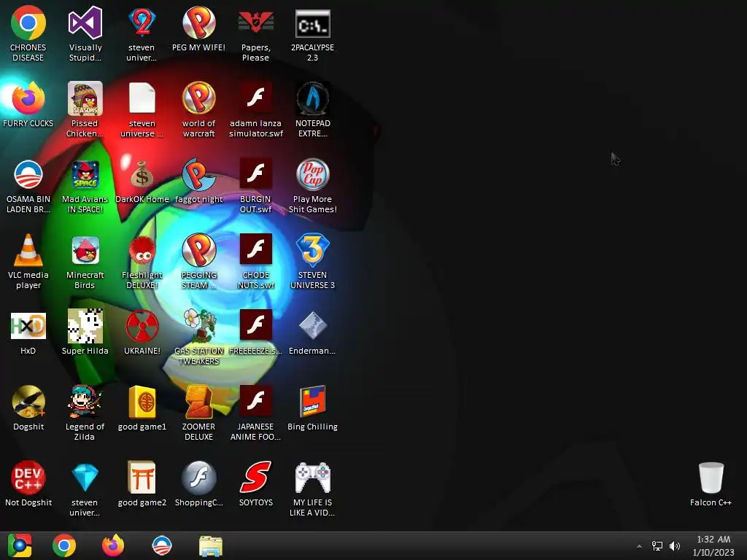Open the Obama logo app in taskbar
747x560 pixels.
pos(161,545)
